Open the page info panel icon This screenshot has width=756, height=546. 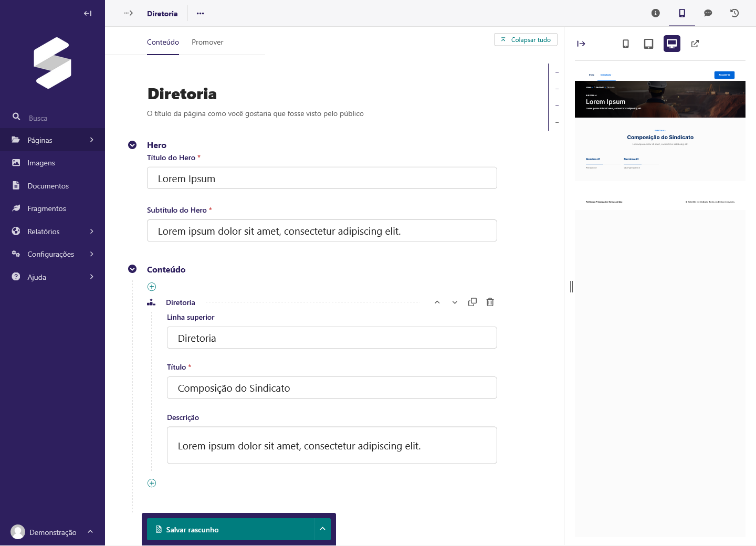(655, 13)
